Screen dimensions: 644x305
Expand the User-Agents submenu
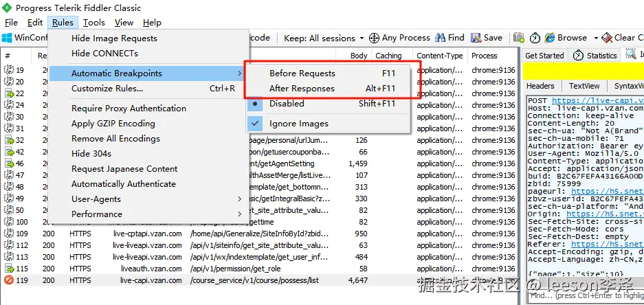click(x=148, y=199)
